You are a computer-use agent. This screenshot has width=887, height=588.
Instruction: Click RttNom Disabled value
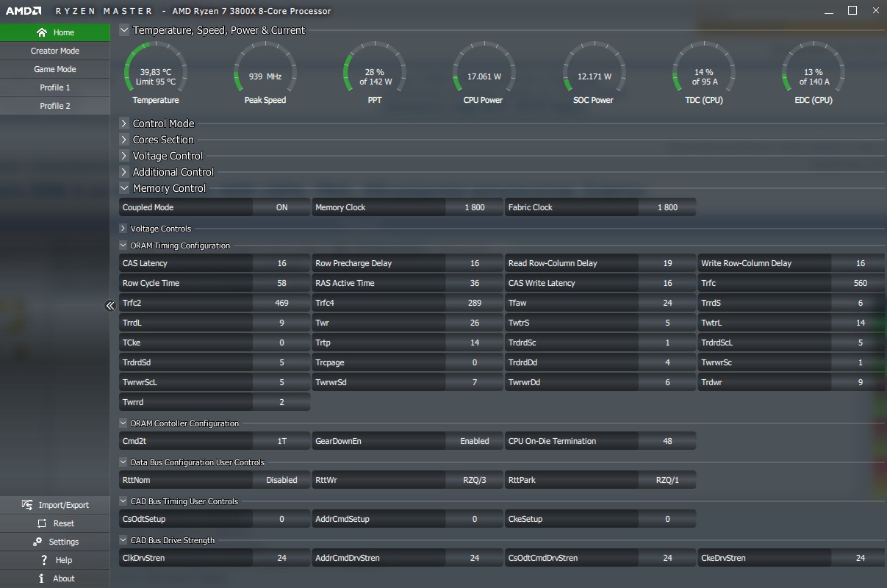[281, 480]
